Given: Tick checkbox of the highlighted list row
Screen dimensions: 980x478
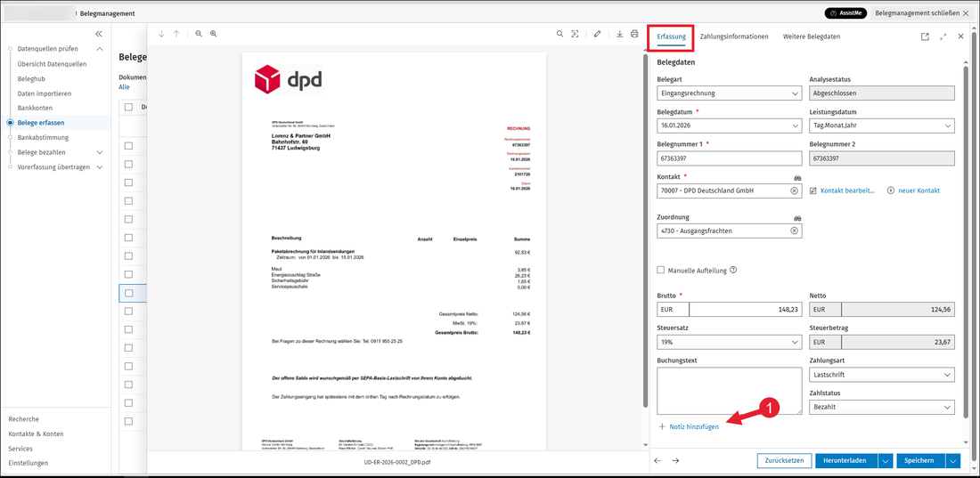Looking at the screenshot, I should [129, 293].
